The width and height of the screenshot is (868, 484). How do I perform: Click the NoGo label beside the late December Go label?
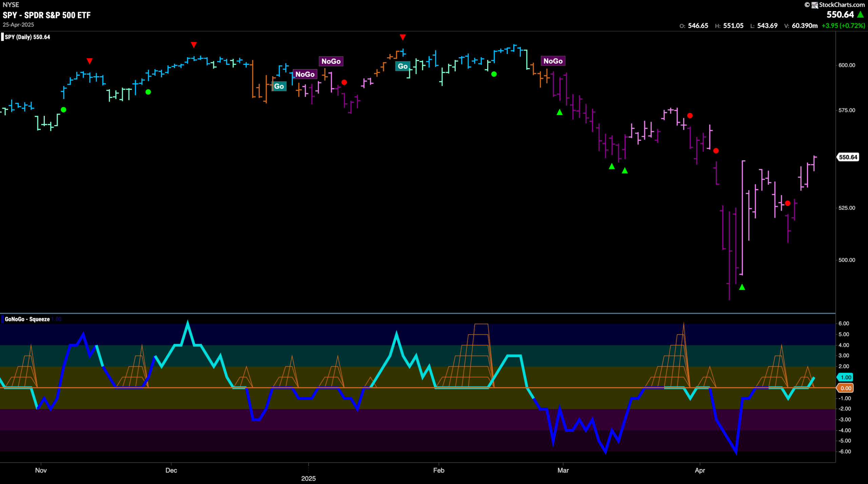tap(305, 74)
